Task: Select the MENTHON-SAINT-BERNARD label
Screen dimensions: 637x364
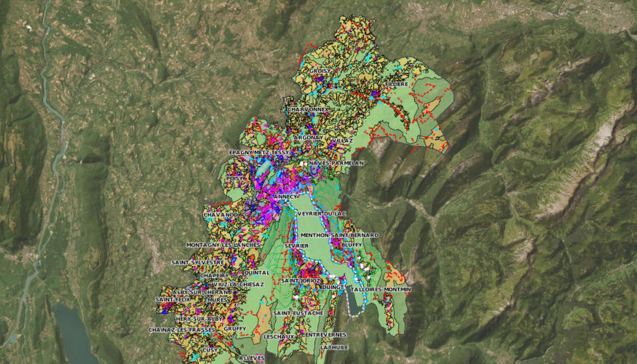Action: tap(340, 235)
